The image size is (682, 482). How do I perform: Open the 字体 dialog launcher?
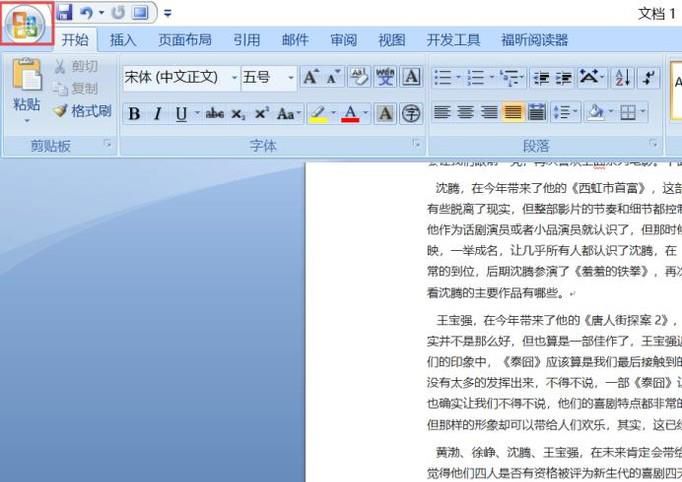tap(417, 144)
